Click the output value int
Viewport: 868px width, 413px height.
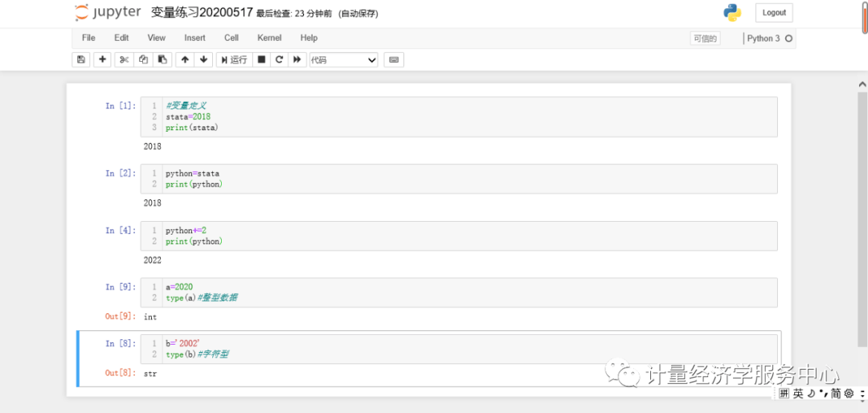coord(150,317)
